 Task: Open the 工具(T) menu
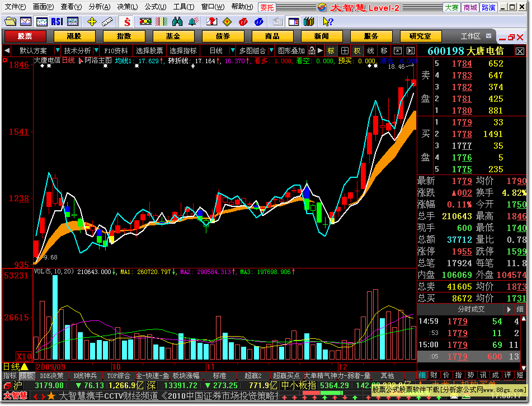click(x=184, y=7)
